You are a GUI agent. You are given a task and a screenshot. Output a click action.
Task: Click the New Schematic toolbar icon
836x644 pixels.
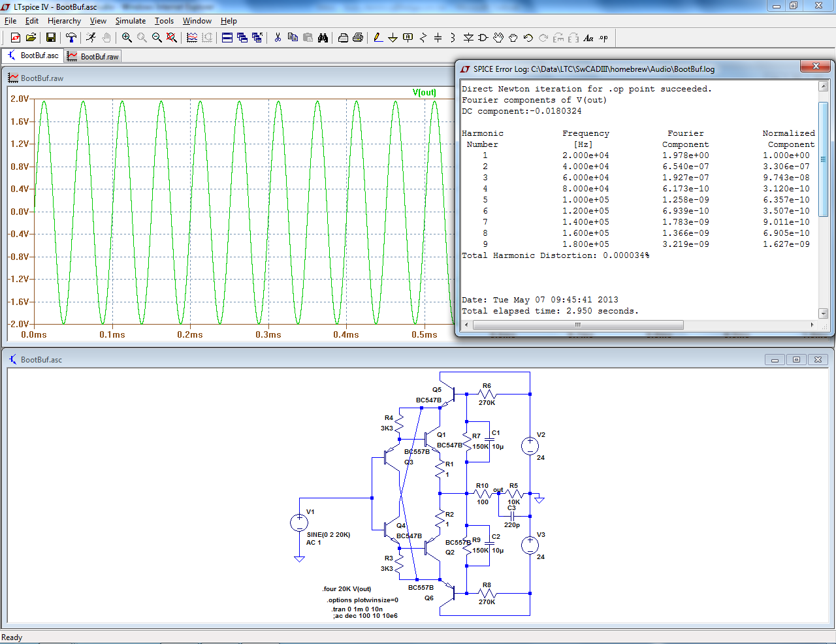(16, 38)
